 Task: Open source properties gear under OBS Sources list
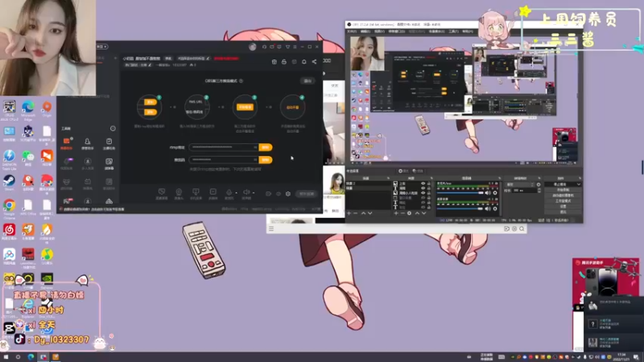pyautogui.click(x=409, y=213)
